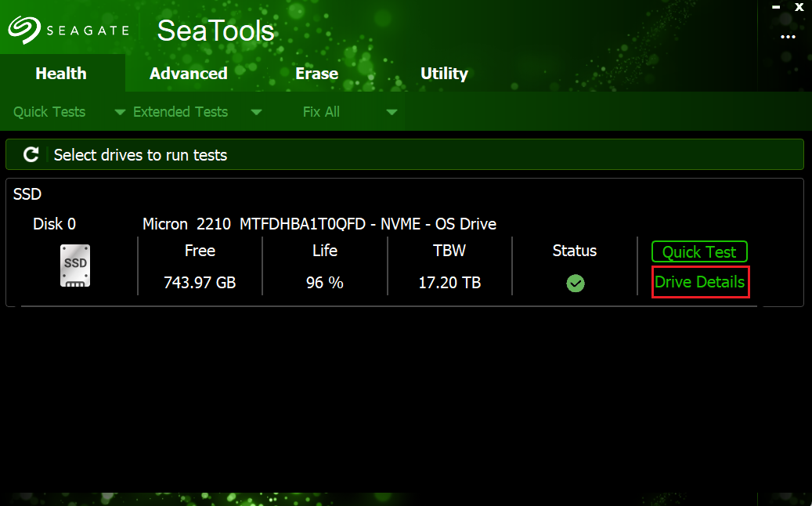
Task: Minimize the SeaTools window
Action: click(776, 7)
